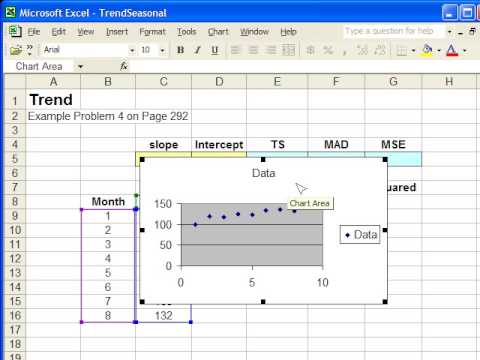Select column E header
480x360 pixels.
(x=277, y=81)
